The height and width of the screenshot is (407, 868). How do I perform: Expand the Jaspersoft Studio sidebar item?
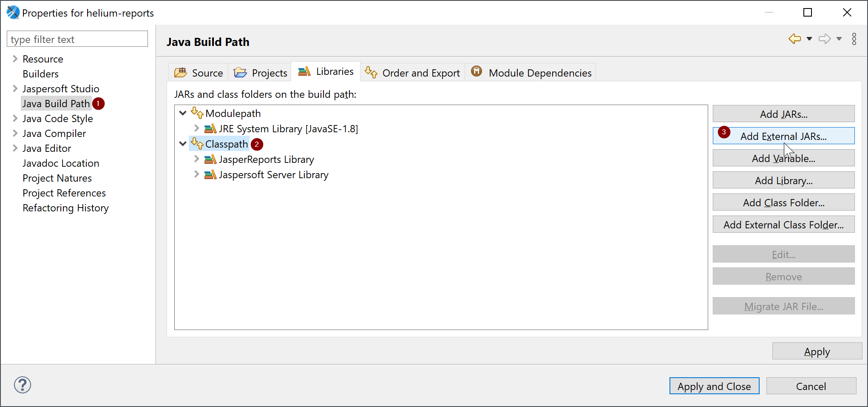15,88
